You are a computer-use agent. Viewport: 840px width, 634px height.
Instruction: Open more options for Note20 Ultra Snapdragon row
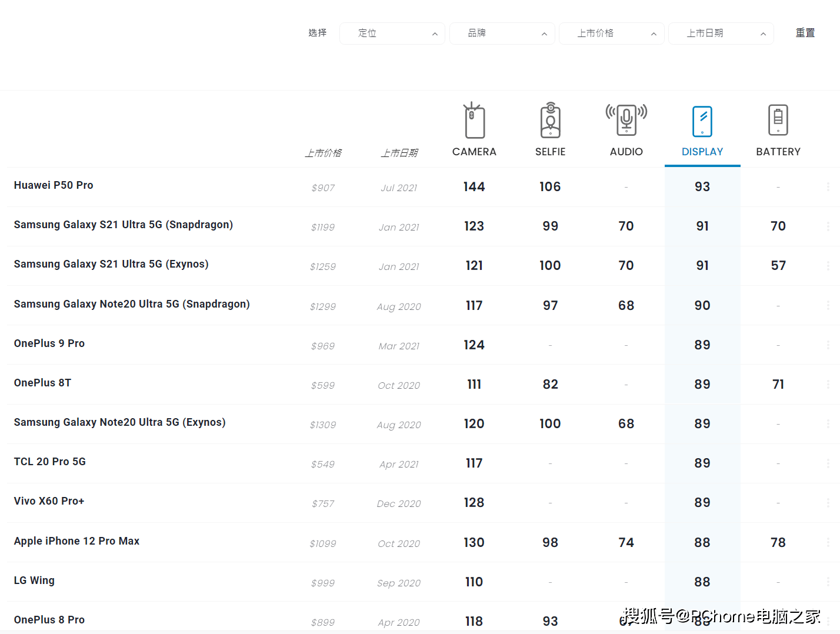tap(828, 305)
